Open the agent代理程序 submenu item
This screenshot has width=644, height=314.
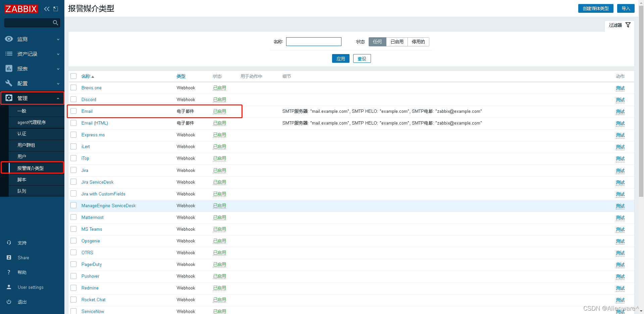pyautogui.click(x=36, y=122)
